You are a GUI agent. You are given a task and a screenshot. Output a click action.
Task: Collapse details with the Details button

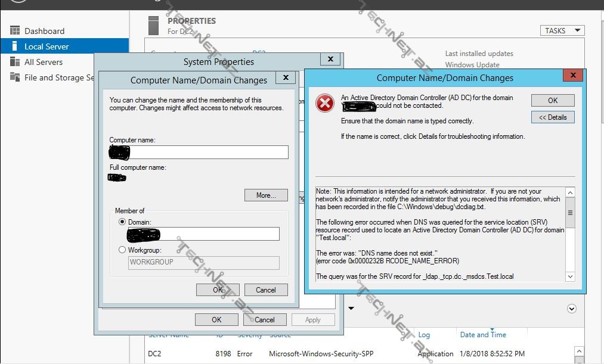(x=553, y=117)
